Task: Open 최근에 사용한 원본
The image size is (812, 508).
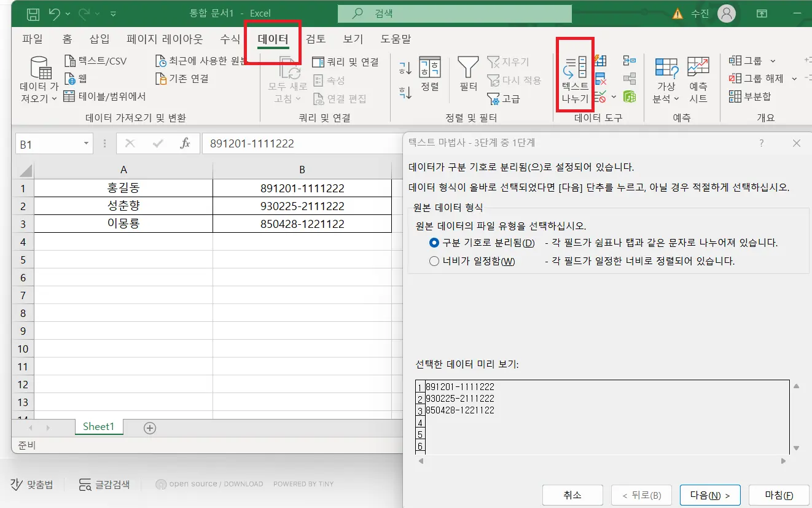Action: tap(201, 61)
